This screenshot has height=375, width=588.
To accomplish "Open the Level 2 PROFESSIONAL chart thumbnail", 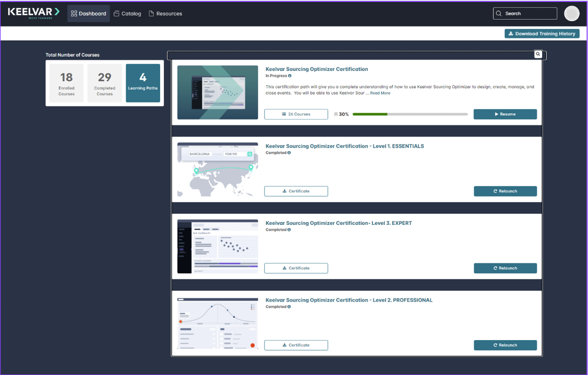I will [218, 323].
